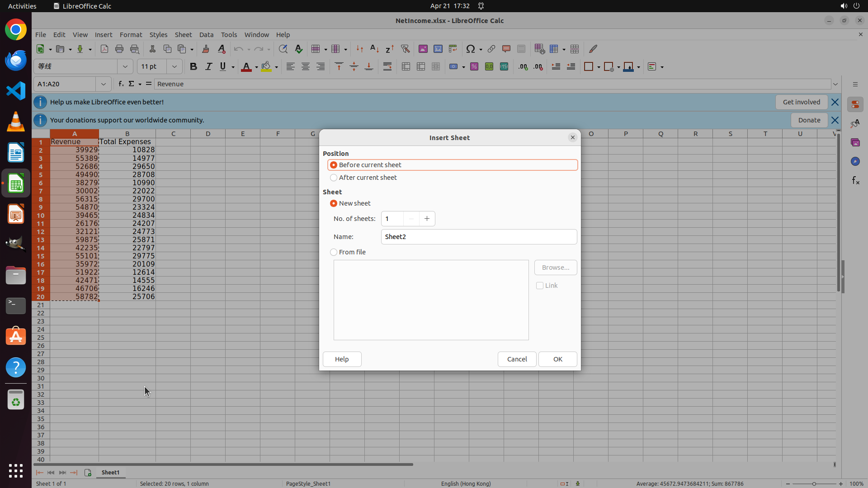The width and height of the screenshot is (868, 488).
Task: Click the Sort Ascending toolbar icon
Action: click(x=374, y=49)
